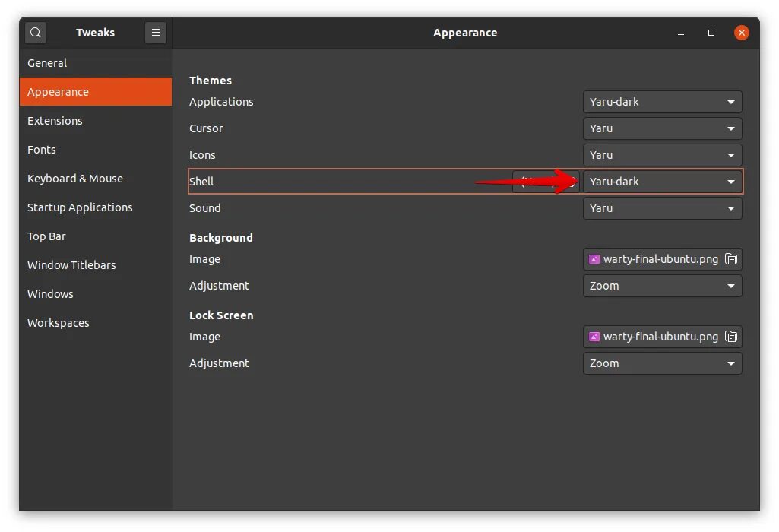Click the Lock Screen image thumbnail icon
Viewport: 779px width, 532px height.
(595, 337)
